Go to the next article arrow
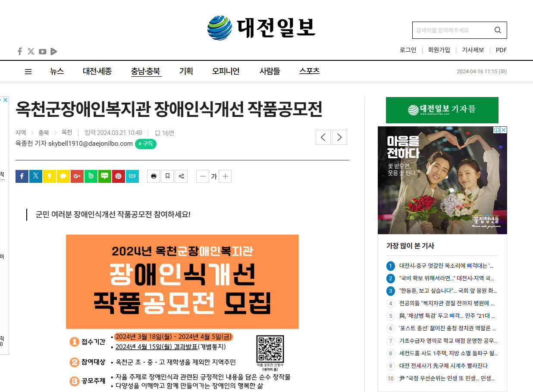533x392 pixels. (339, 137)
